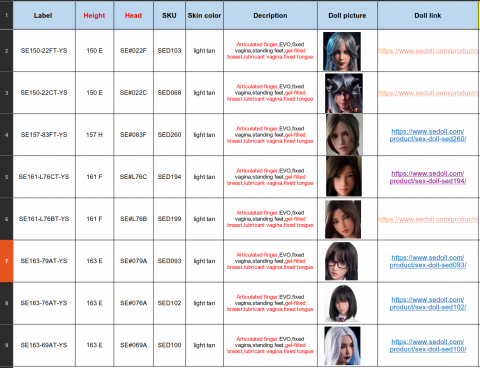Open the sed194 product link

tap(428, 177)
